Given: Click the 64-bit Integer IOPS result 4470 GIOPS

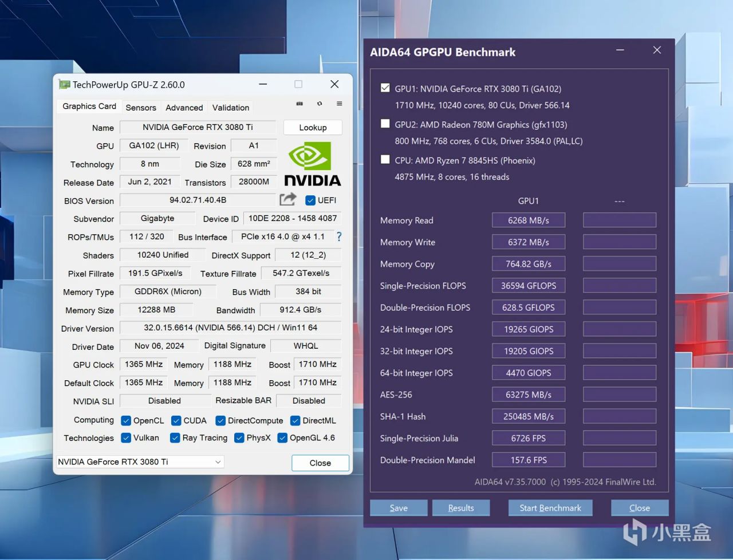Looking at the screenshot, I should pos(529,373).
